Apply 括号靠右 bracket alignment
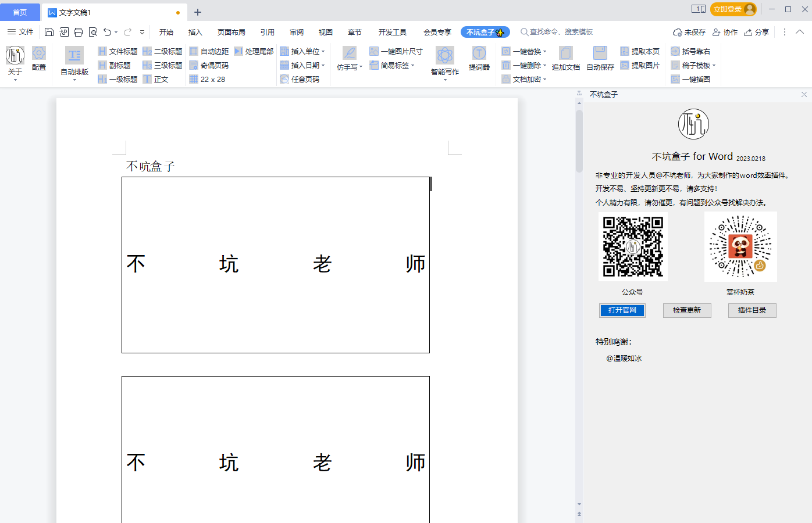812x523 pixels. (x=690, y=51)
